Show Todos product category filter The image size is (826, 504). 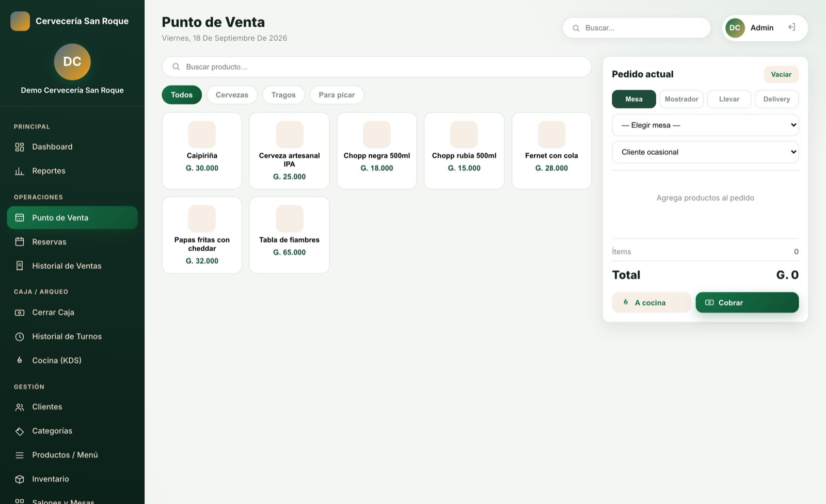(x=182, y=95)
